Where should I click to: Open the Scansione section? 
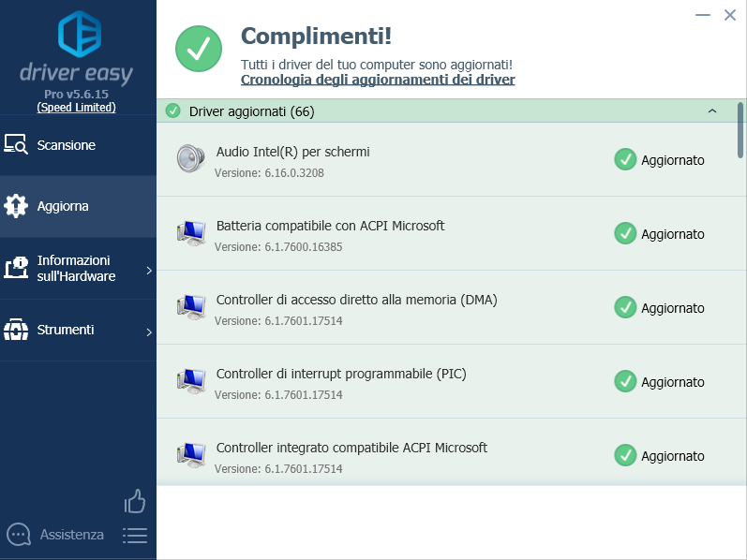click(78, 145)
